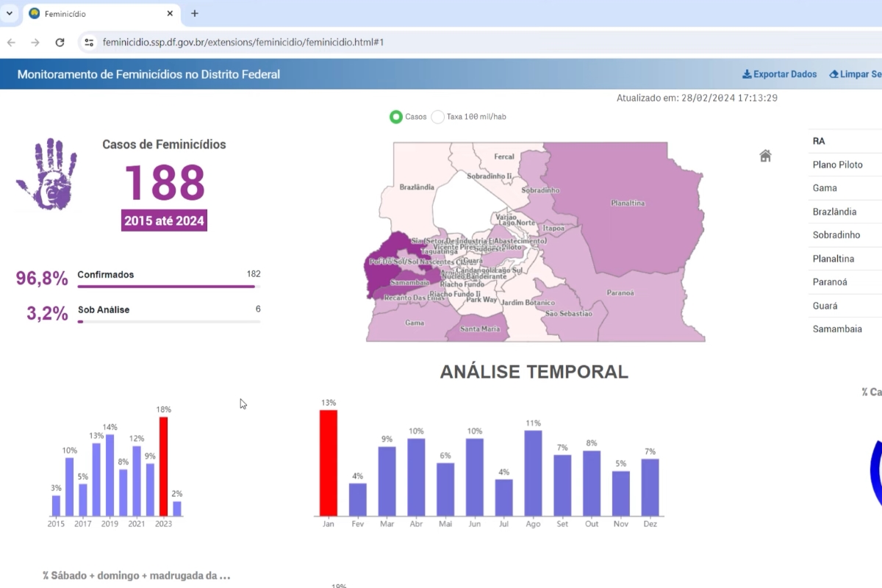Screen dimensions: 882x588
Task: Select the Taxa 100 mil/hab radio option
Action: tap(438, 117)
